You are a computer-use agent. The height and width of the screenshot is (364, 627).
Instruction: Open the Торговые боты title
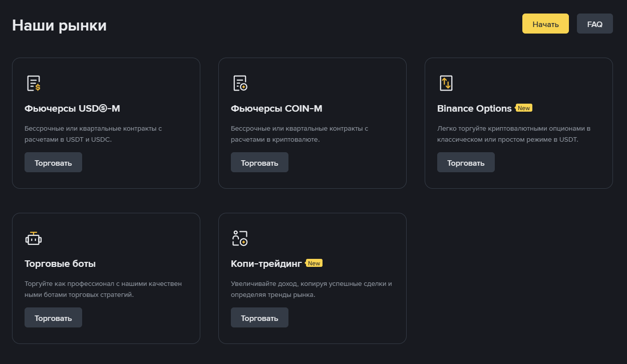click(x=60, y=264)
